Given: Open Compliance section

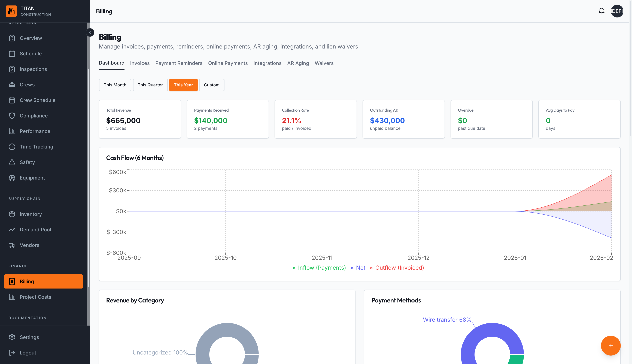Looking at the screenshot, I should 44,116.
